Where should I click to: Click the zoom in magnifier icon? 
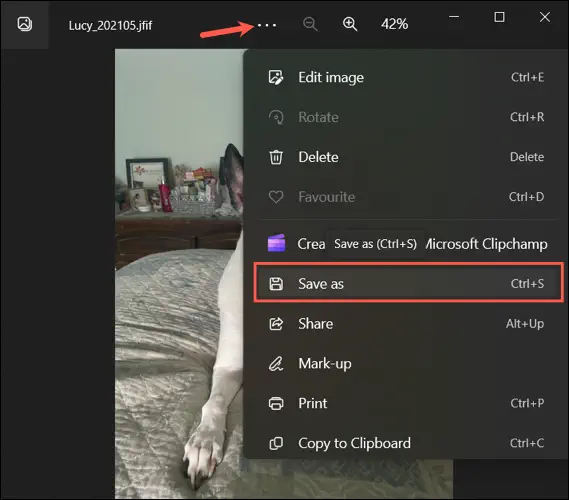[x=350, y=24]
